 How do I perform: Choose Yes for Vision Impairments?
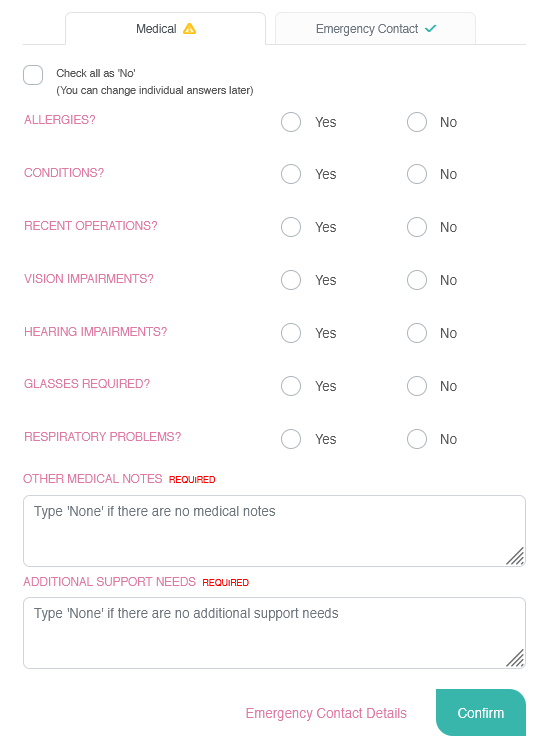tap(291, 280)
